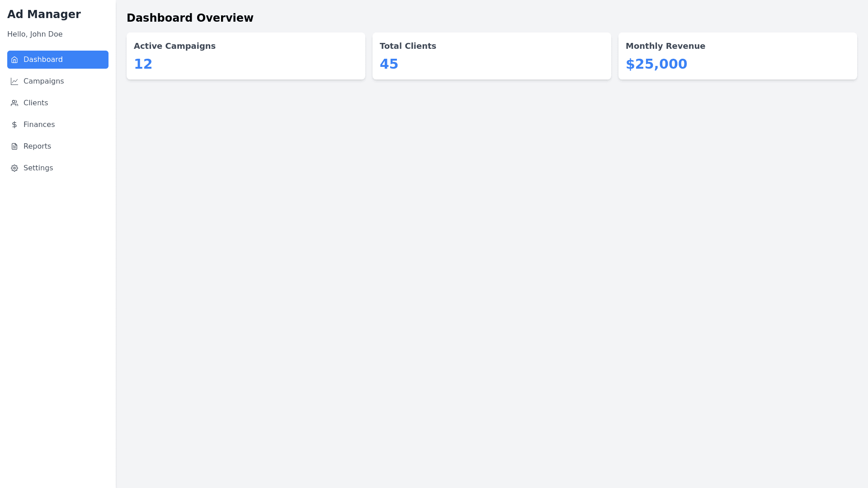Open the Reports text label
Screen dimensions: 868x488
[x=37, y=146]
